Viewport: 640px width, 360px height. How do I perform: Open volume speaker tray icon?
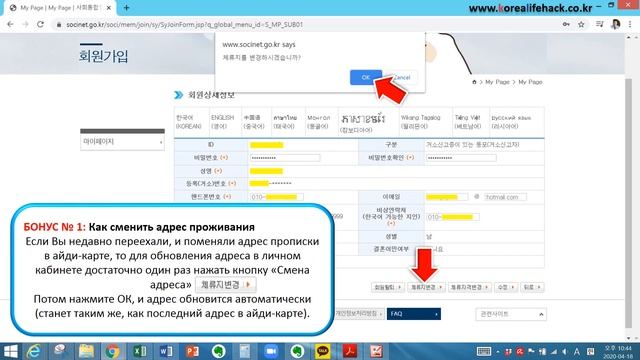565,351
